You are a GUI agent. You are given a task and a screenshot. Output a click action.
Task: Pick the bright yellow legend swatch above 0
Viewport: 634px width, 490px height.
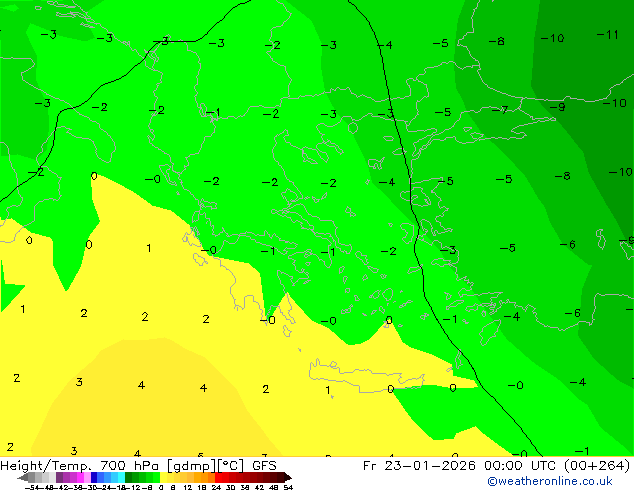click(163, 477)
